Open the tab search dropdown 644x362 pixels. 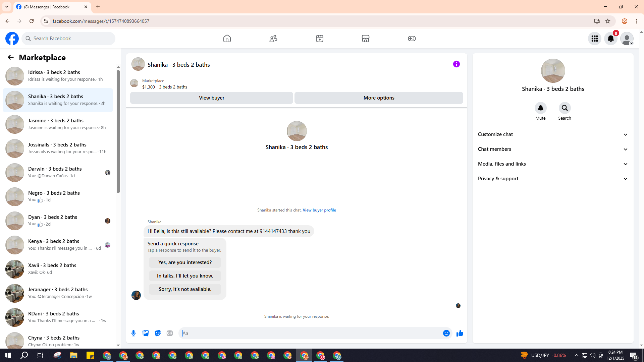7,7
